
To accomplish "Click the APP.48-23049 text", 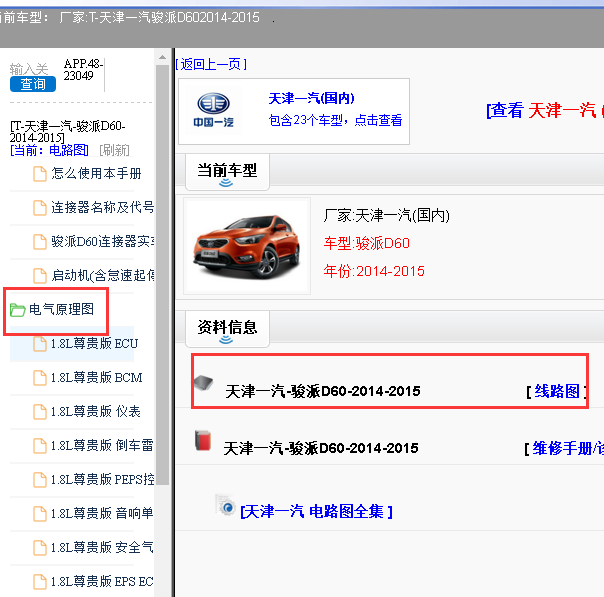I will [83, 69].
